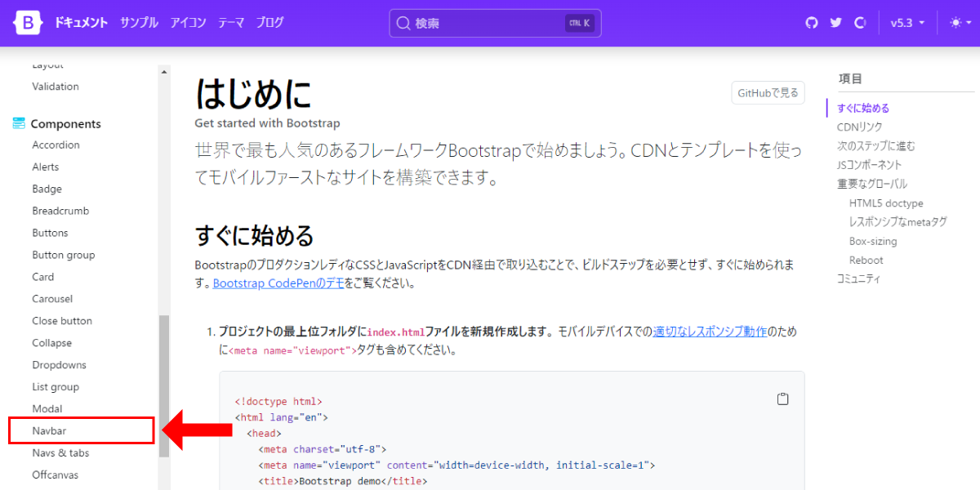Select the テーマ nav item
Image resolution: width=980 pixels, height=490 pixels.
pyautogui.click(x=231, y=23)
